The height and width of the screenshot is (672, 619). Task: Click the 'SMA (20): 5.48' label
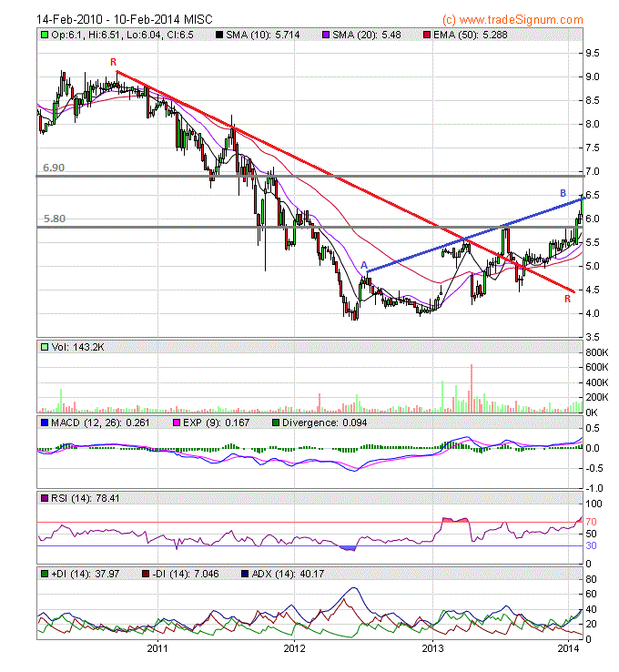click(367, 35)
